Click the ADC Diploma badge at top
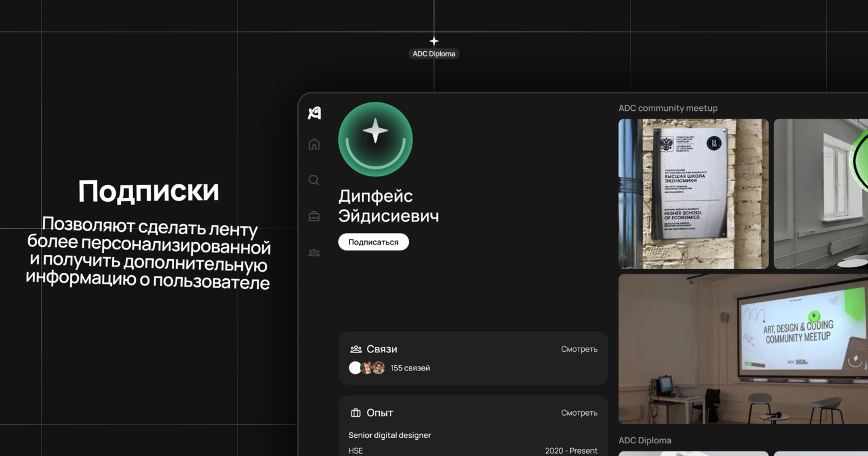The width and height of the screenshot is (868, 456). point(434,54)
